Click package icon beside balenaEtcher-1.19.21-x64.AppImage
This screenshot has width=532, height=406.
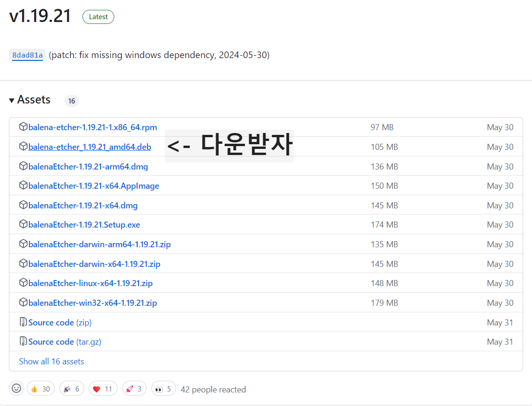23,185
